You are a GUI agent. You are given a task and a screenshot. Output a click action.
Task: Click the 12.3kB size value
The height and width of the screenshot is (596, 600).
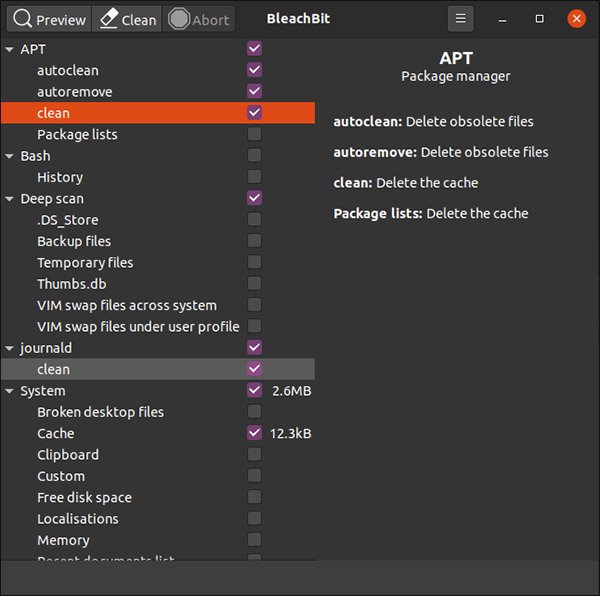coord(290,434)
